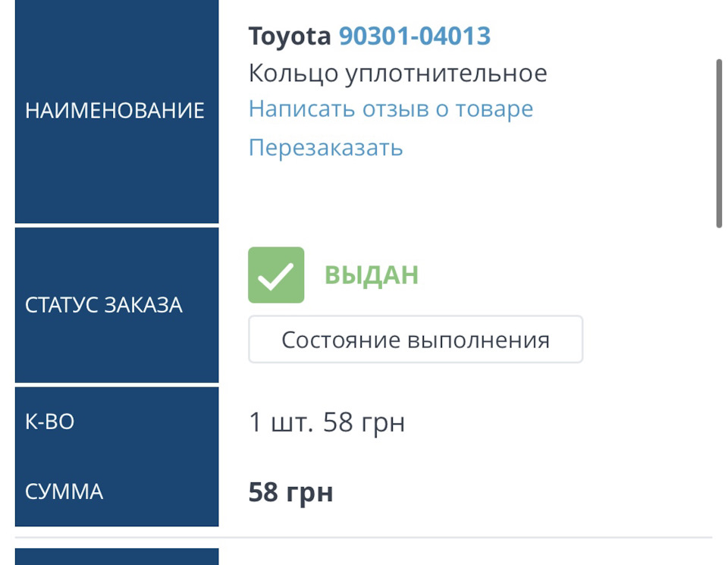Click the «1 шт. 58 грн» quantity text

[x=327, y=422]
